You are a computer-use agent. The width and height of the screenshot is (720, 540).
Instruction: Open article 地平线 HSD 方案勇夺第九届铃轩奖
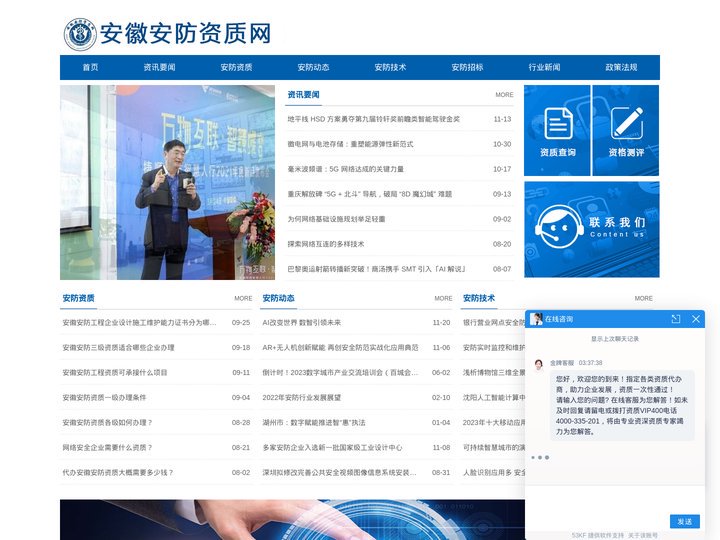click(x=373, y=119)
